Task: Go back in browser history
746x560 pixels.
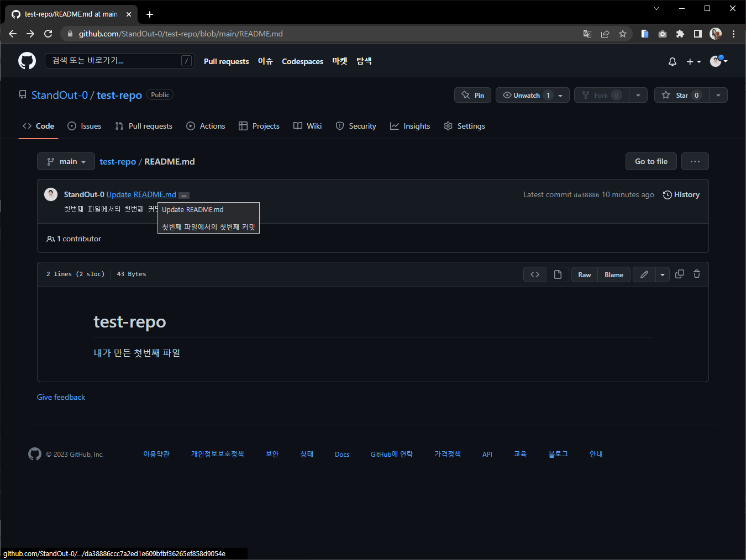Action: coord(13,34)
